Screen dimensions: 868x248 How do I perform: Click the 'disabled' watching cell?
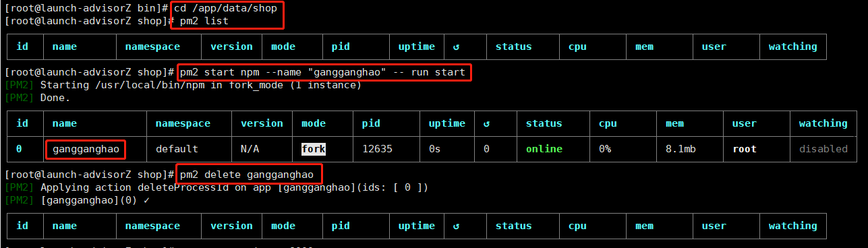(823, 149)
